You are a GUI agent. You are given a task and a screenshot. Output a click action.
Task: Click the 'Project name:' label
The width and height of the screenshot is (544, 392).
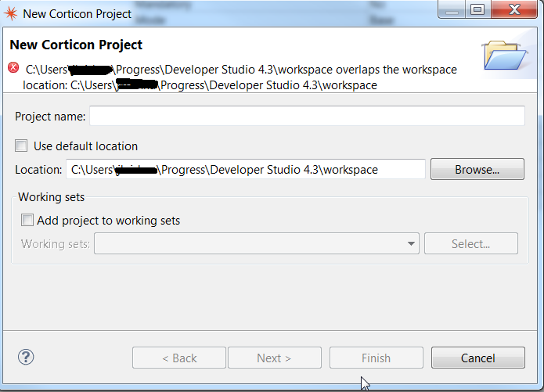click(50, 117)
